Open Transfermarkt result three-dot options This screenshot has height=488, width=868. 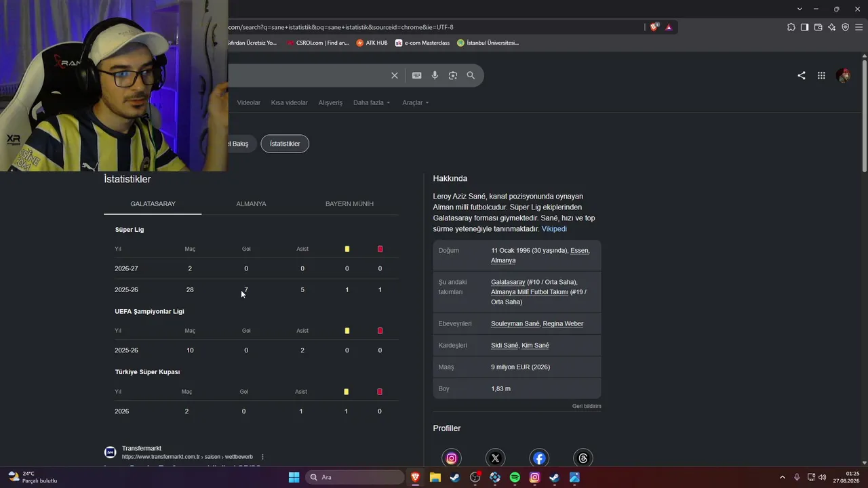262,457
